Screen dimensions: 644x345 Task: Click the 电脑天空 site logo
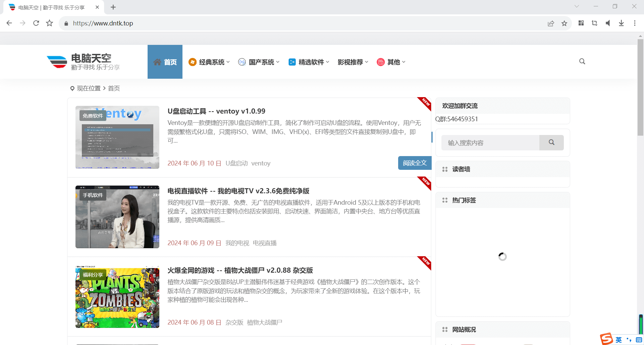[83, 62]
